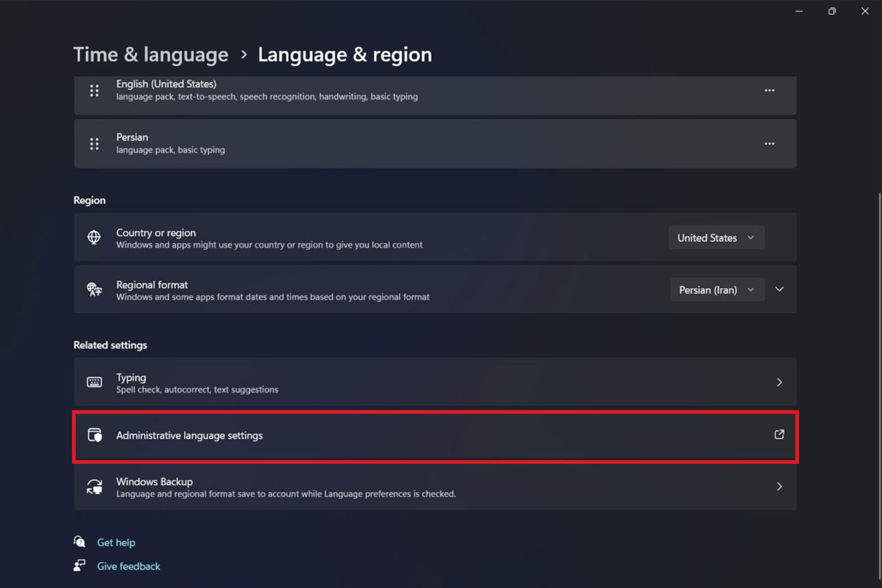Click drag handle for English (United States)
The image size is (882, 588).
pos(94,90)
